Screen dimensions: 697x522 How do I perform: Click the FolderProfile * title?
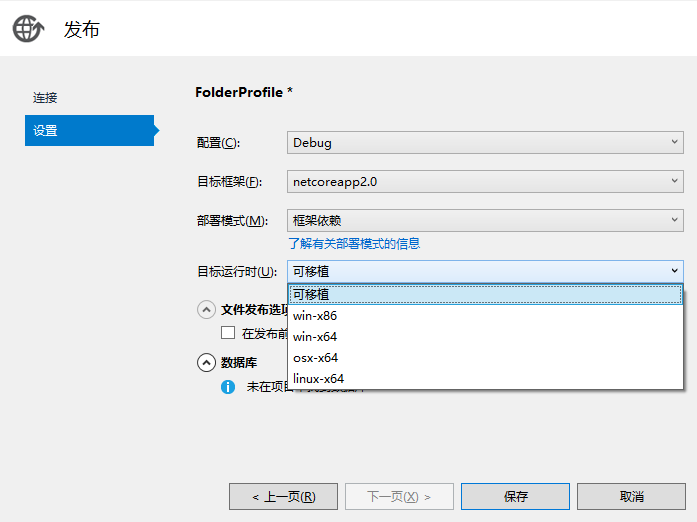coord(244,92)
